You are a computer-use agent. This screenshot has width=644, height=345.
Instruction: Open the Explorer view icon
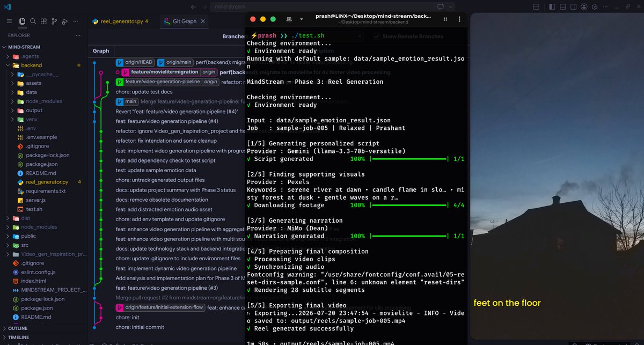click(22, 21)
